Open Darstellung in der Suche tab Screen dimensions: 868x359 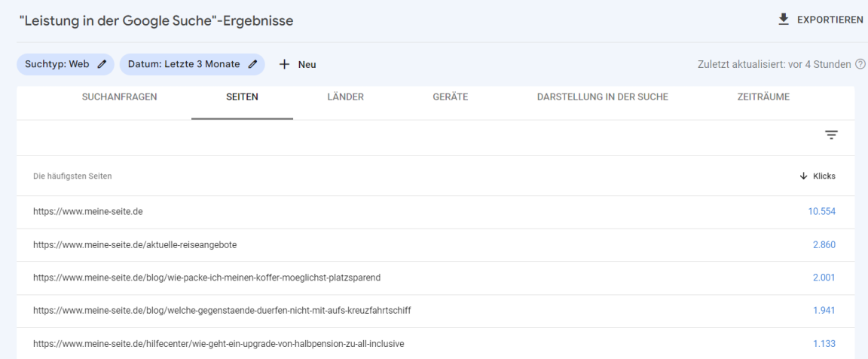(602, 97)
